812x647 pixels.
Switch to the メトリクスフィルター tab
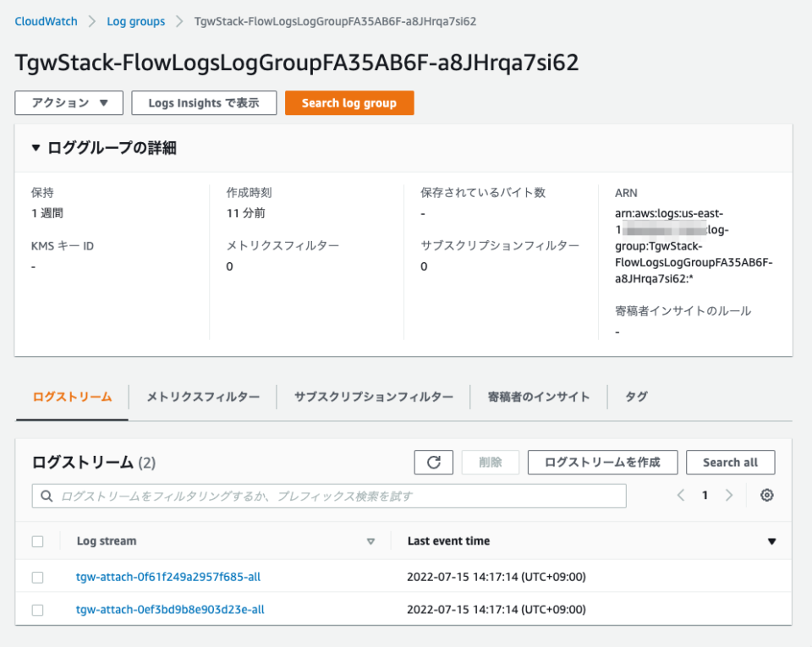202,395
